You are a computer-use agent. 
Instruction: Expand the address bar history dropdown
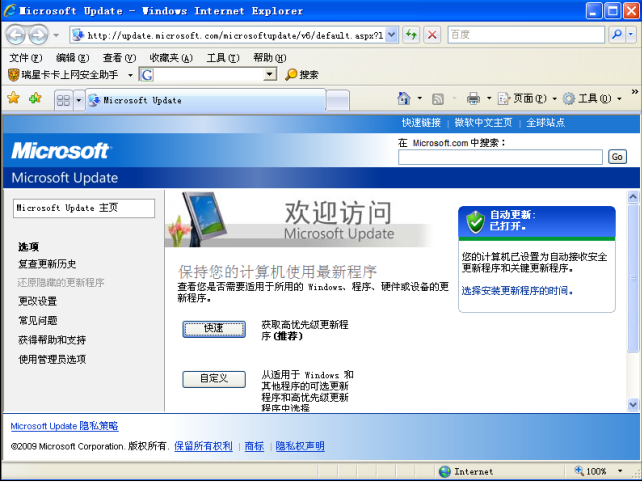pyautogui.click(x=391, y=35)
